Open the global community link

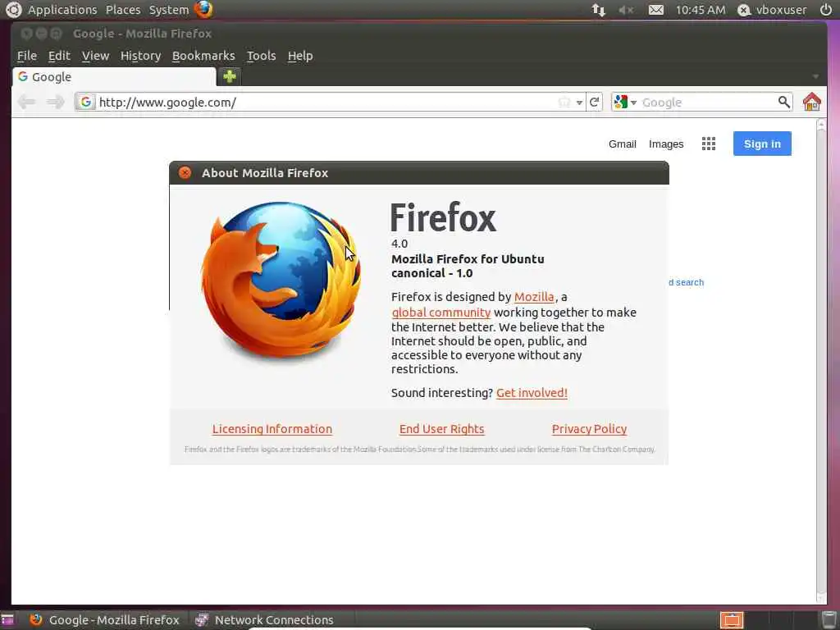[x=441, y=313]
